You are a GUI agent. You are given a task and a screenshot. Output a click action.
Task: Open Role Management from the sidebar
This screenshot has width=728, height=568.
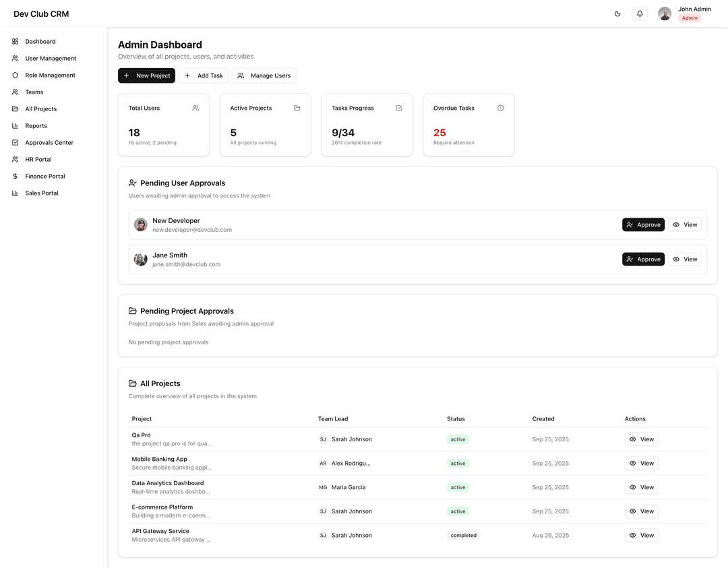(50, 75)
